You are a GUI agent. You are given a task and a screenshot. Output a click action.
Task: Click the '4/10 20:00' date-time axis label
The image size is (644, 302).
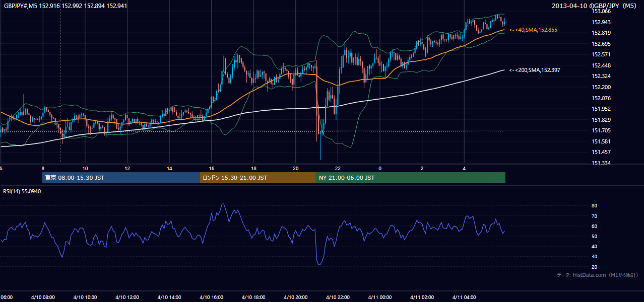296,297
